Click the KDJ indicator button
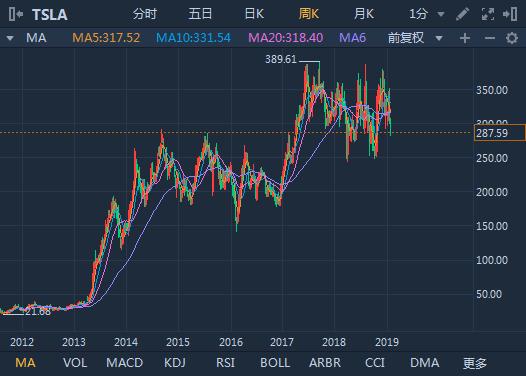Viewport: 526px width, 376px height. (175, 363)
